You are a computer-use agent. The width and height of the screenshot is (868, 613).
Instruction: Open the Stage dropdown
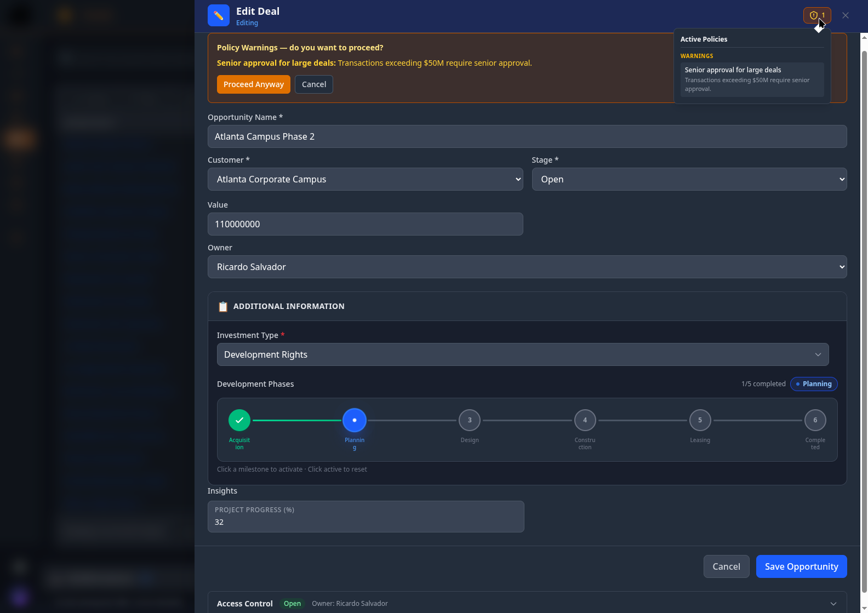coord(689,179)
